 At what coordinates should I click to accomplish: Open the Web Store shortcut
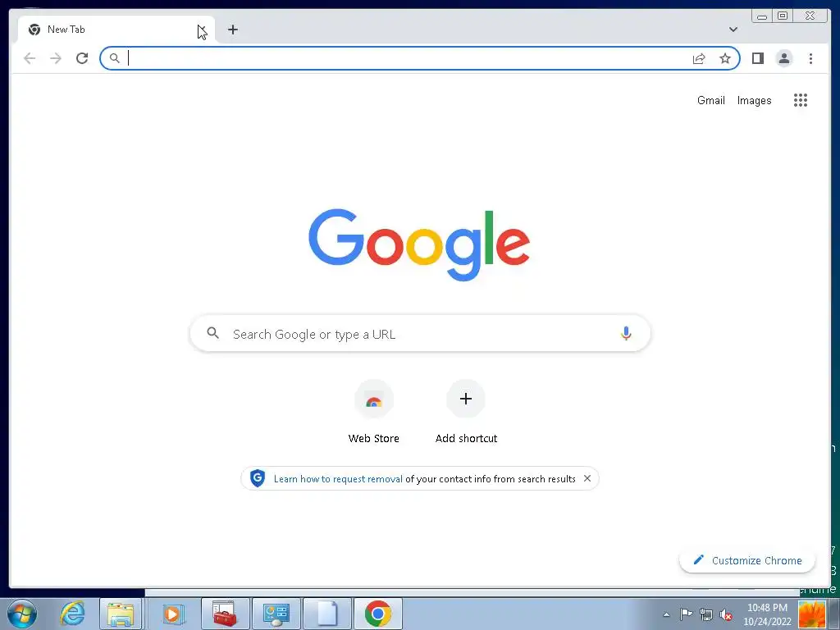coord(374,412)
